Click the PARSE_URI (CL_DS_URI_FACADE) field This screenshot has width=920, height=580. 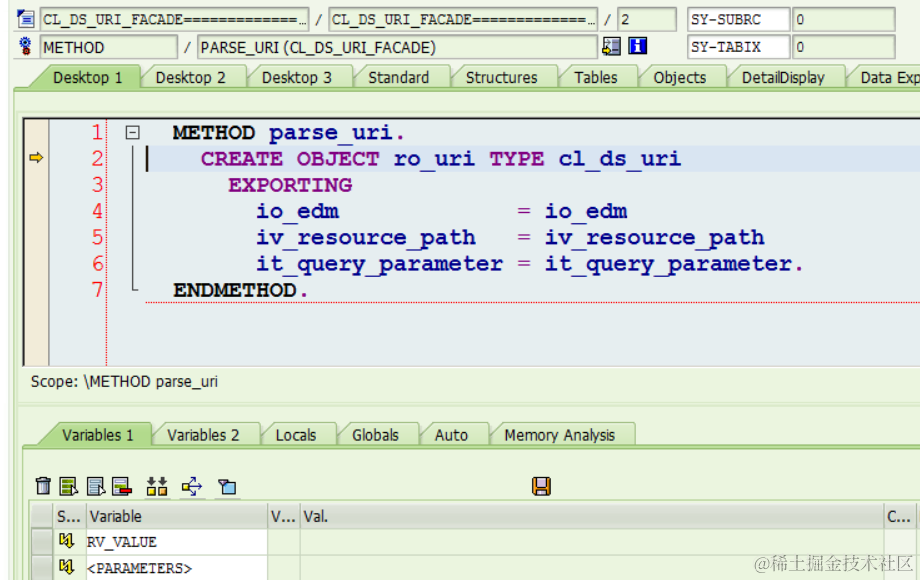pyautogui.click(x=397, y=47)
